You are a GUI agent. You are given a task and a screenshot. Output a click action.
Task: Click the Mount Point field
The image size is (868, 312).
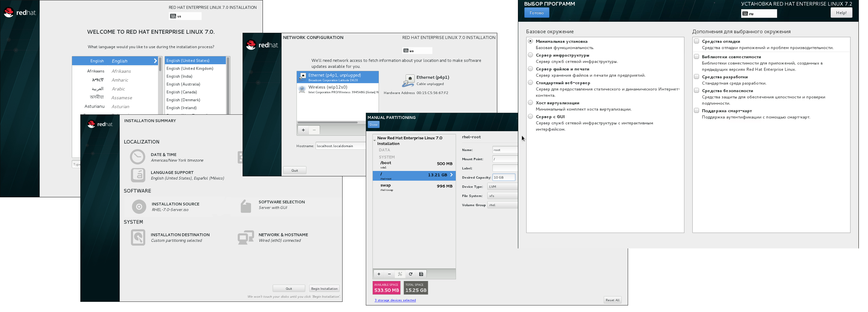[x=505, y=159]
